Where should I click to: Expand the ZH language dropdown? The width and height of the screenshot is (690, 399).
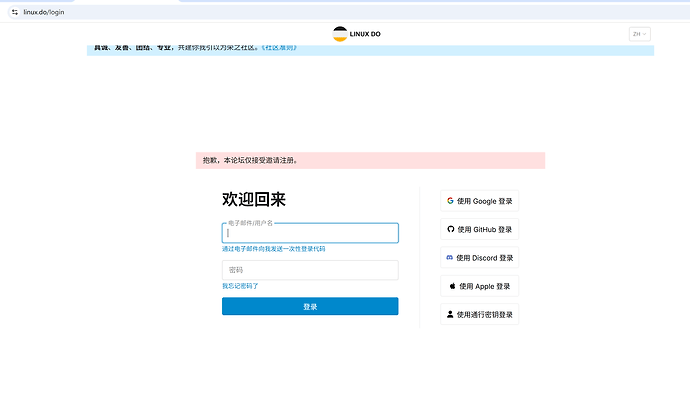tap(639, 34)
